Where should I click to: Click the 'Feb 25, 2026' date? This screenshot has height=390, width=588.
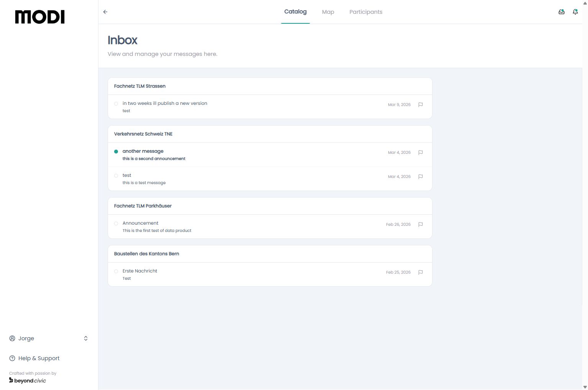click(398, 272)
